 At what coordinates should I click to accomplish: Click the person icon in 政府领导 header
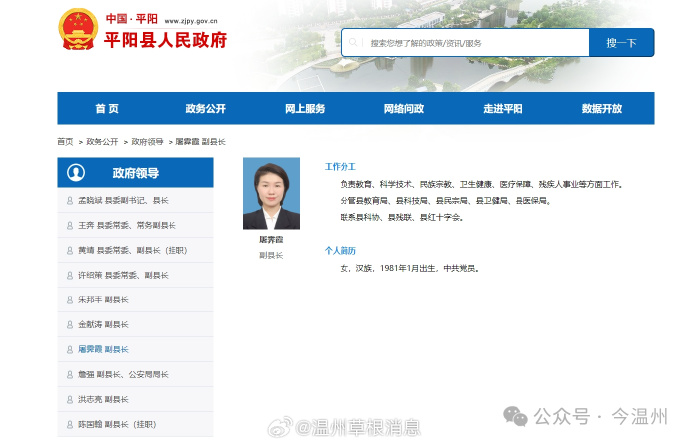pos(76,173)
